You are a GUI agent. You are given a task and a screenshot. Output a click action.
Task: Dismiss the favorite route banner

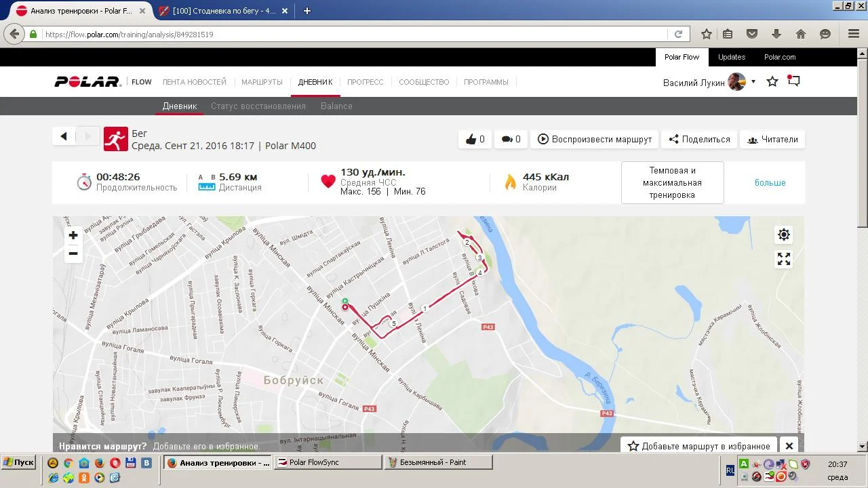[789, 446]
